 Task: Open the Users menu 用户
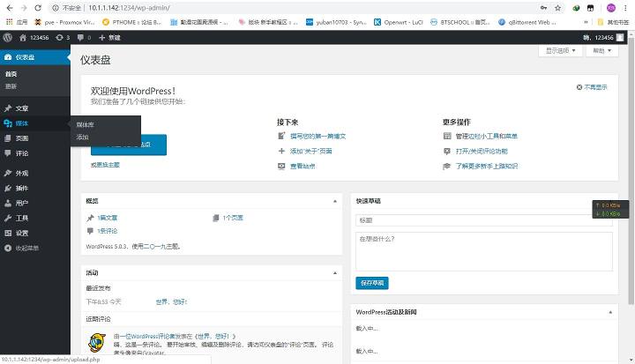pos(35,203)
